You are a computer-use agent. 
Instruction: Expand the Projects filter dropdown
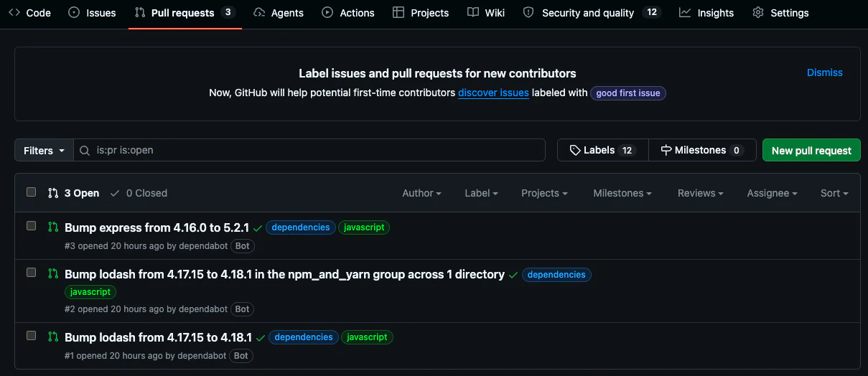click(x=544, y=193)
